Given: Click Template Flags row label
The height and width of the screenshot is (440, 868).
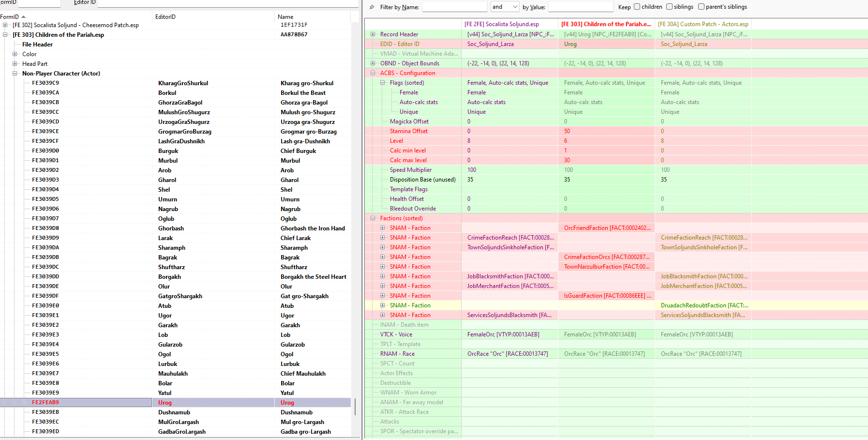Looking at the screenshot, I should [409, 189].
